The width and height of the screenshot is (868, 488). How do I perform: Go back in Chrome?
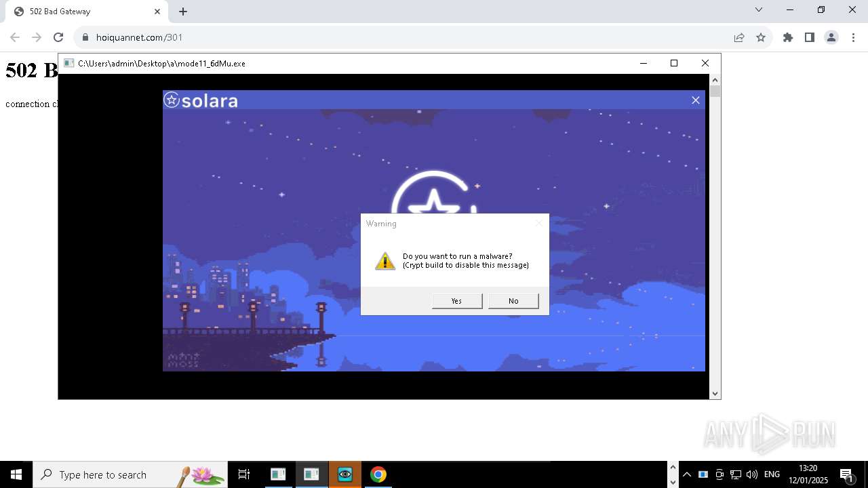pyautogui.click(x=15, y=37)
